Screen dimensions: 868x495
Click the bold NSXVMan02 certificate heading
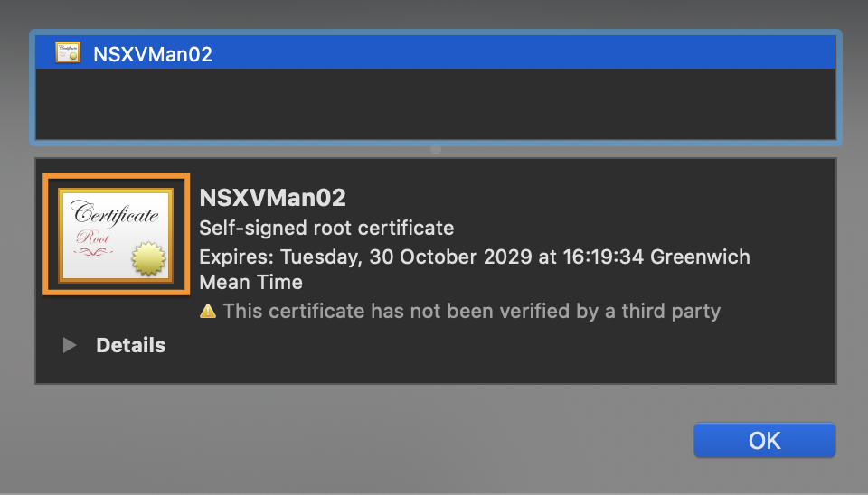click(x=272, y=198)
